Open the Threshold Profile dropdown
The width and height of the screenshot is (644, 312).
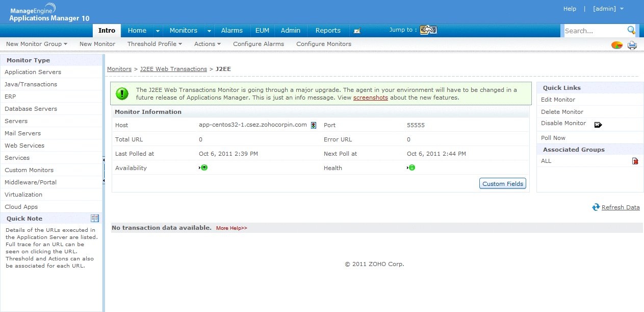click(x=154, y=44)
